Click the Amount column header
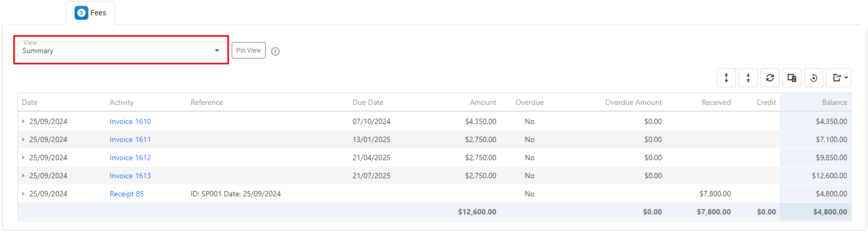 coord(482,102)
